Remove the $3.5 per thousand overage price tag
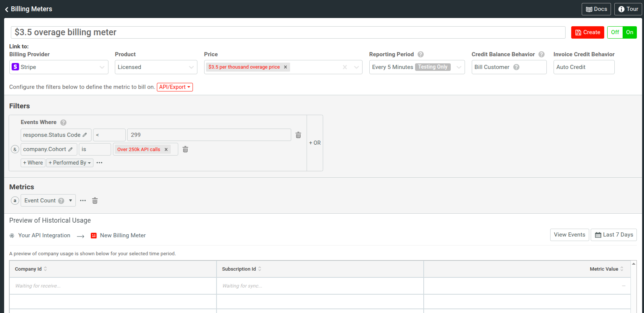 [285, 67]
